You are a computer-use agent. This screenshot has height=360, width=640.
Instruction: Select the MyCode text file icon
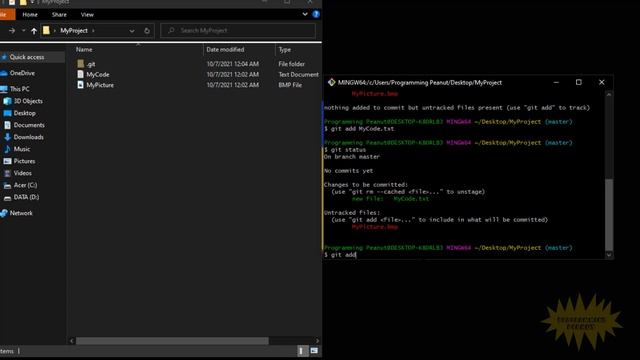(80, 74)
